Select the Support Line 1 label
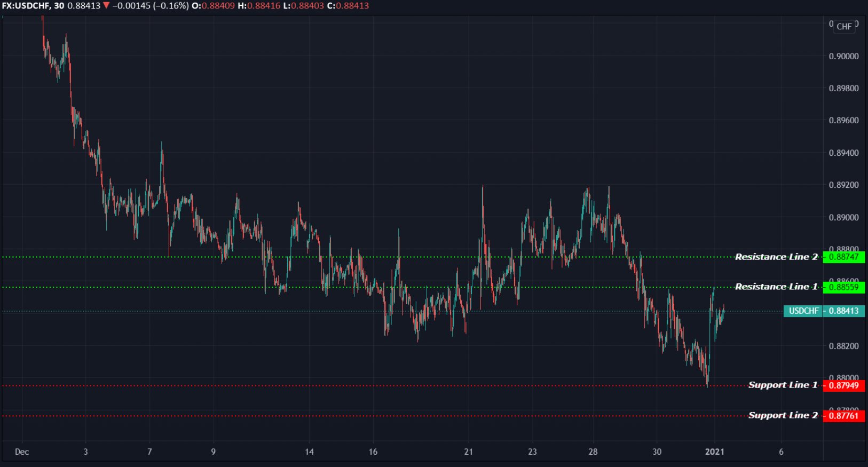868x467 pixels. pos(783,385)
